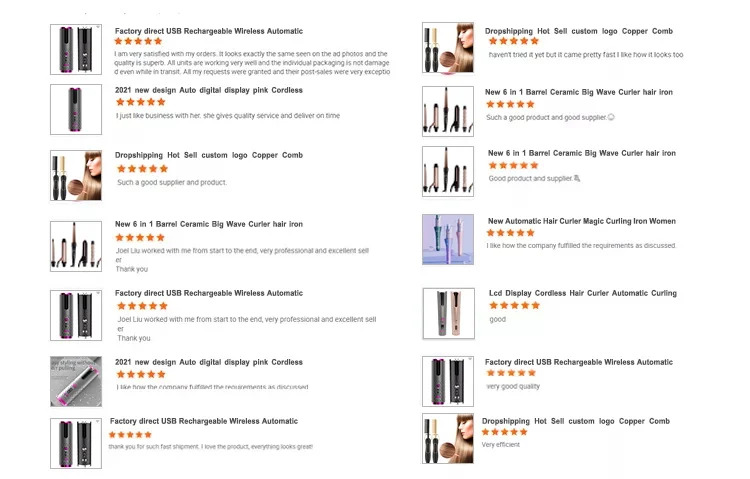Click the star rating under the Lcd Display Cordless title
The width and height of the screenshot is (750, 479).
[514, 305]
